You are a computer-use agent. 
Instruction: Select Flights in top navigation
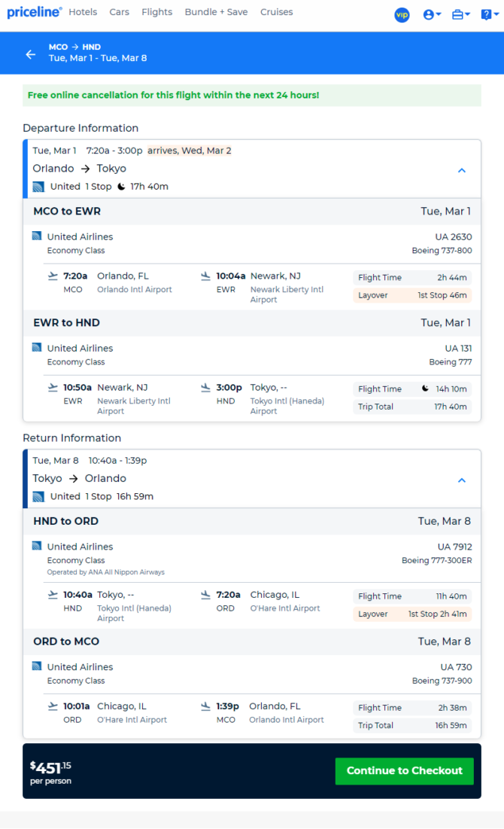click(x=156, y=12)
